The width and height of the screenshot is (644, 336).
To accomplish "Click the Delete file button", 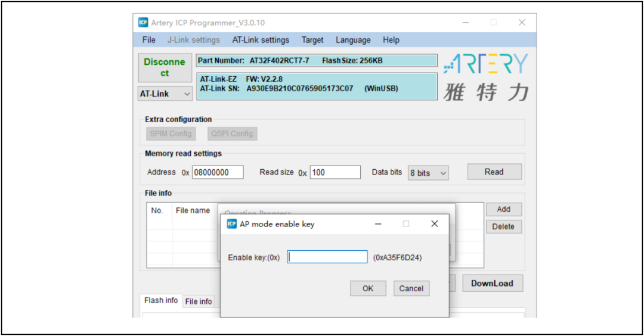I will coord(503,226).
